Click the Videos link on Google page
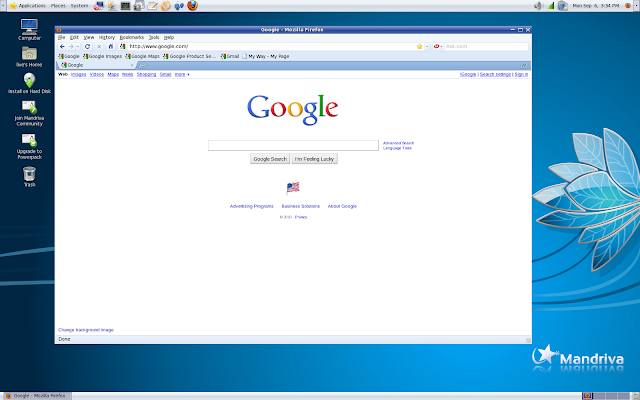640x400 pixels. tap(97, 74)
